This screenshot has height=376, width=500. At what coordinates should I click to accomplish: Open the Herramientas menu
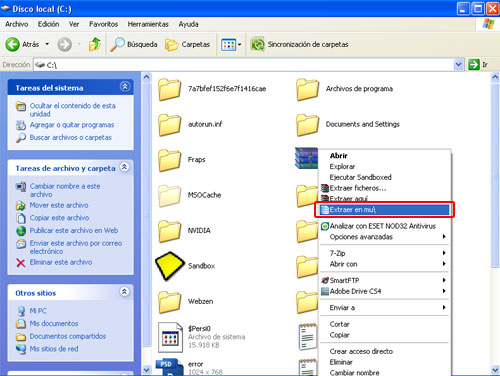pos(148,24)
